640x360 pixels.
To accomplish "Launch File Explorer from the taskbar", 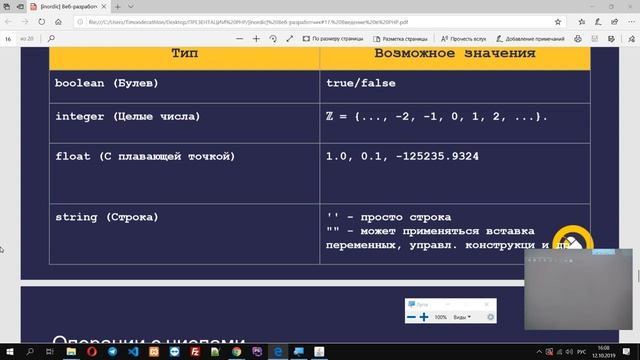I will [x=71, y=351].
